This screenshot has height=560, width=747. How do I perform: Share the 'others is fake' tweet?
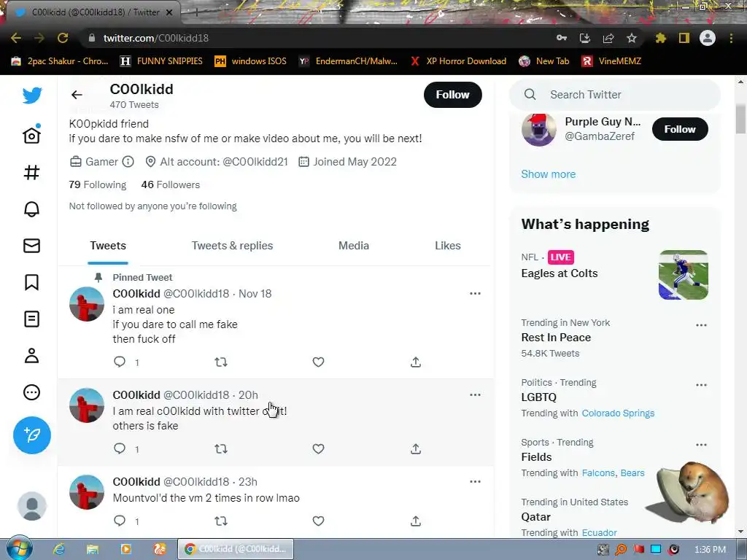coord(416,448)
